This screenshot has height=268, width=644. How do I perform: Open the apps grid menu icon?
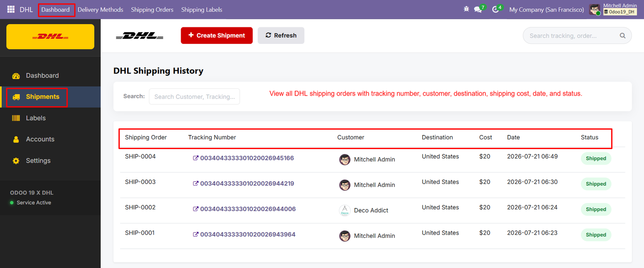tap(11, 9)
